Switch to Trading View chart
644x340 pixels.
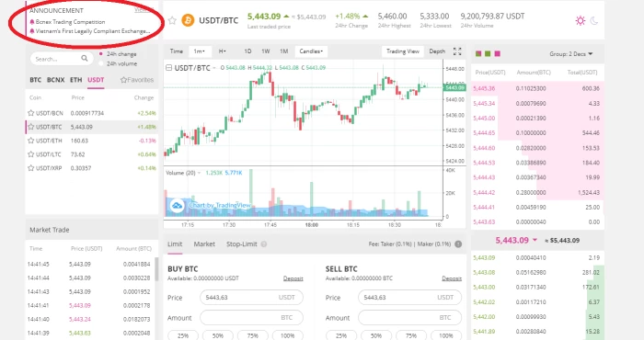pyautogui.click(x=403, y=51)
